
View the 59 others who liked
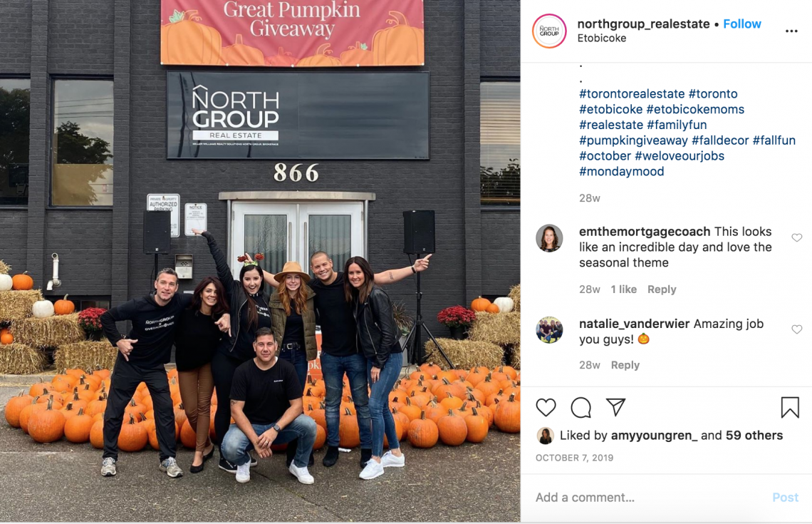click(754, 436)
